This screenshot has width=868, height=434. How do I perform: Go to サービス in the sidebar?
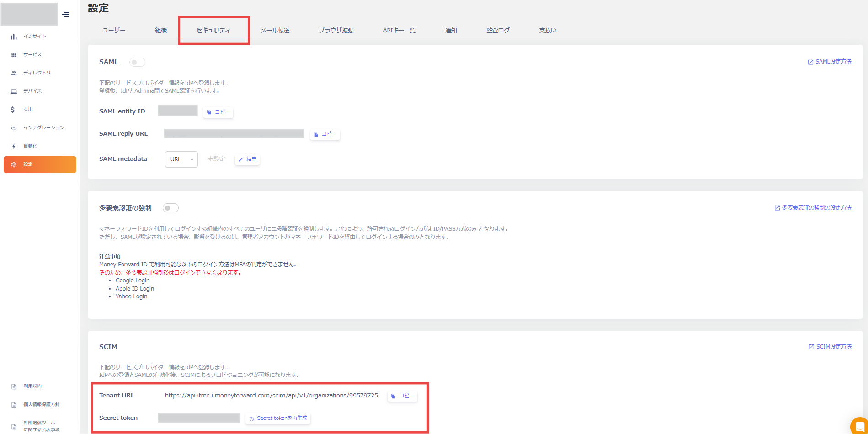click(32, 55)
